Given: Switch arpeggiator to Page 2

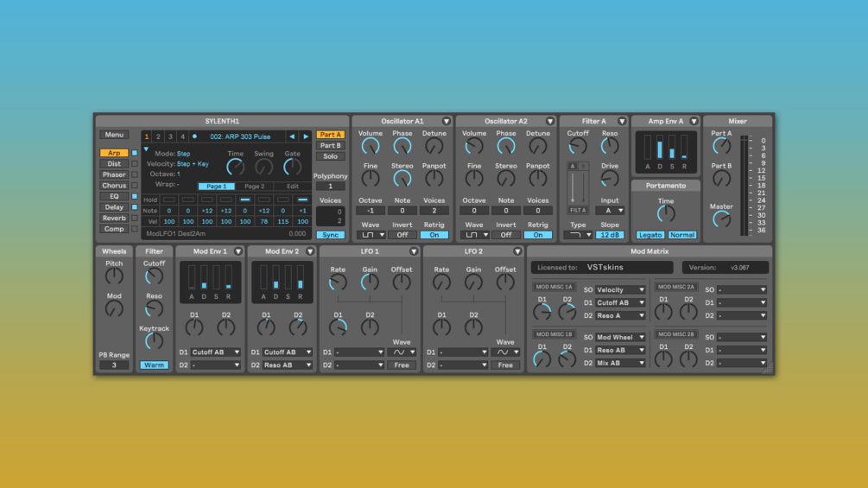Looking at the screenshot, I should [x=255, y=187].
